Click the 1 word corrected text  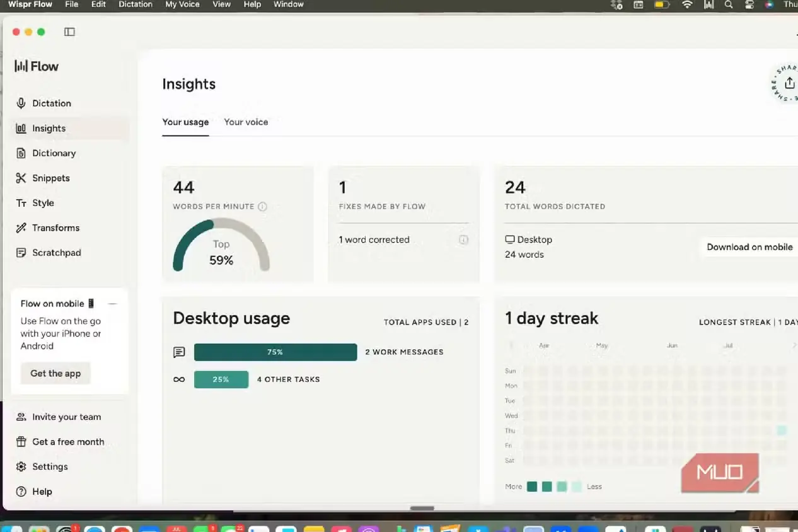tap(374, 240)
